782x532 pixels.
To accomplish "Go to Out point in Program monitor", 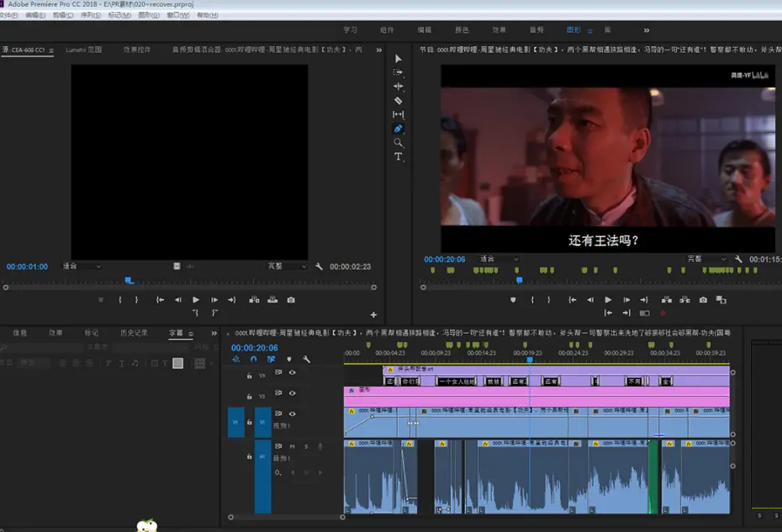I will click(x=644, y=300).
